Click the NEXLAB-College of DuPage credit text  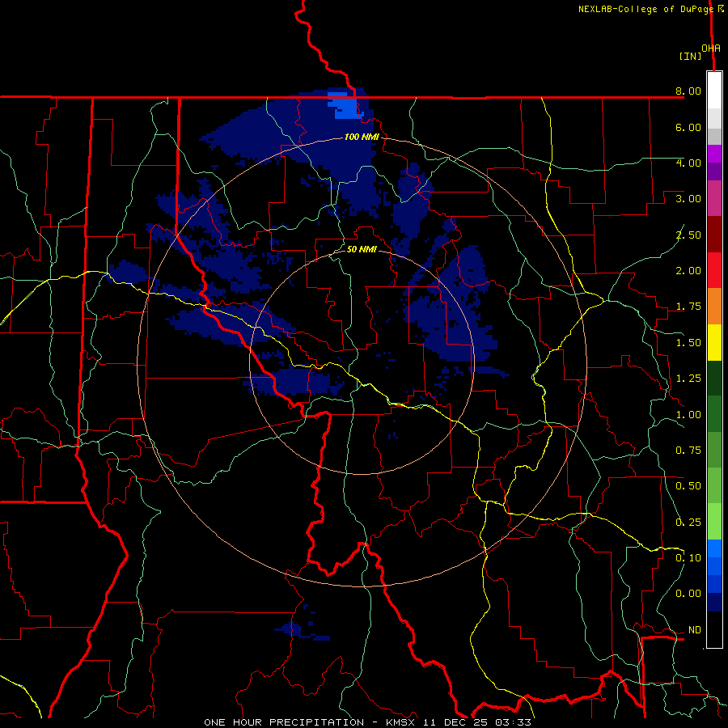pos(650,9)
